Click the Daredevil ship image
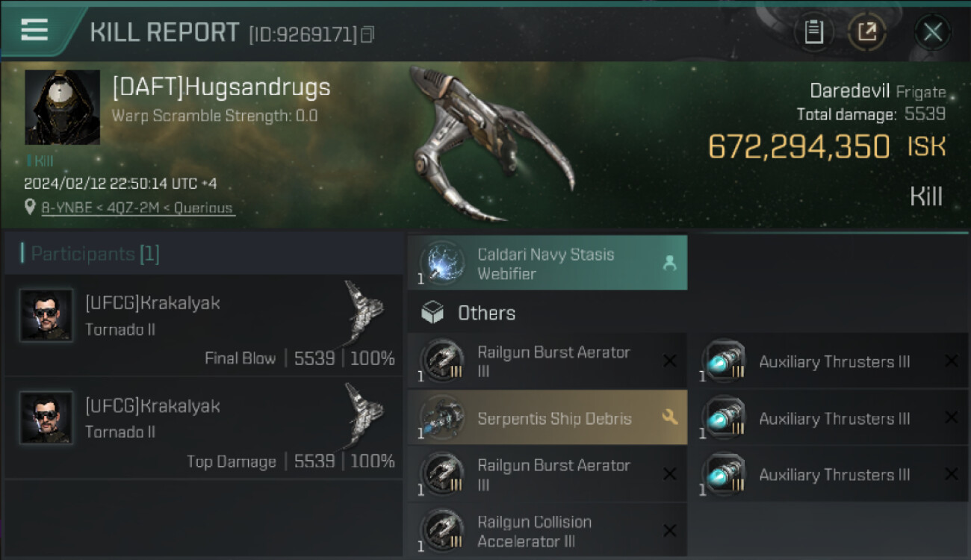Image resolution: width=971 pixels, height=560 pixels. [489, 146]
